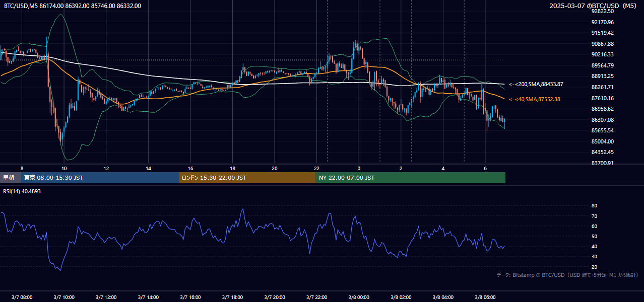Click the 3/8 06:00 date label
Screen dimensions: 644x302
click(485, 297)
